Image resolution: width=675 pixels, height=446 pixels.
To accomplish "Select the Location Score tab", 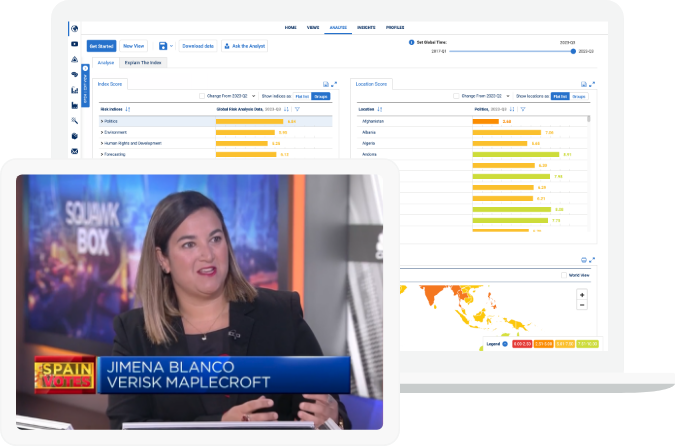I will (371, 84).
